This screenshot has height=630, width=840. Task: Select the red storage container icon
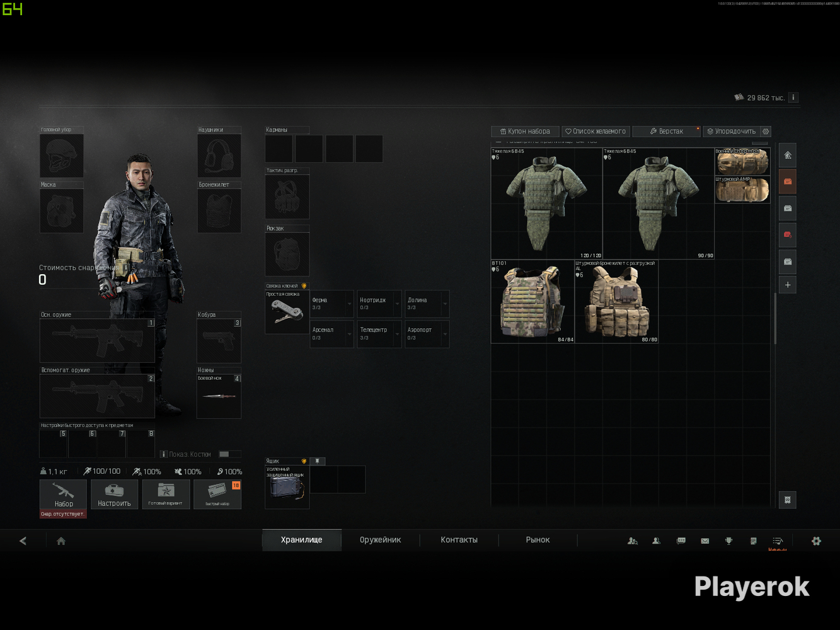click(x=788, y=234)
